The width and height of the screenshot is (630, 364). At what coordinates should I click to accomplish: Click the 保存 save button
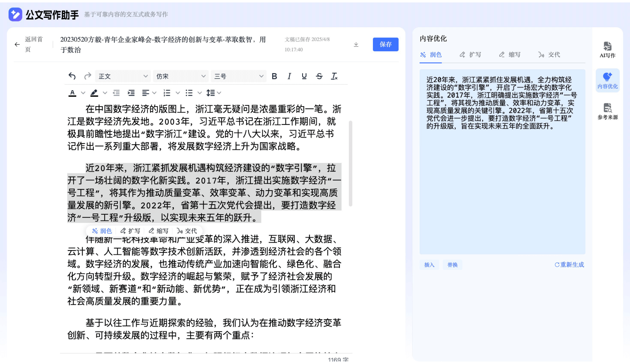coord(385,44)
